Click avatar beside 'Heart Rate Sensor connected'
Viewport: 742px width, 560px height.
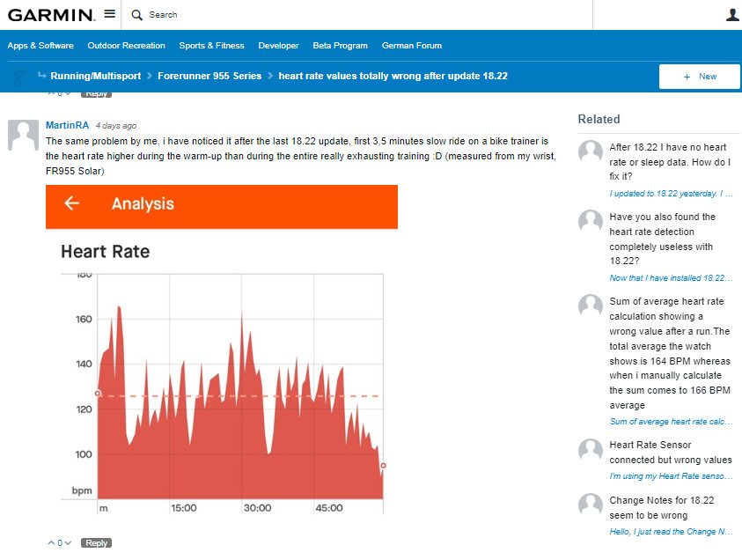590,450
